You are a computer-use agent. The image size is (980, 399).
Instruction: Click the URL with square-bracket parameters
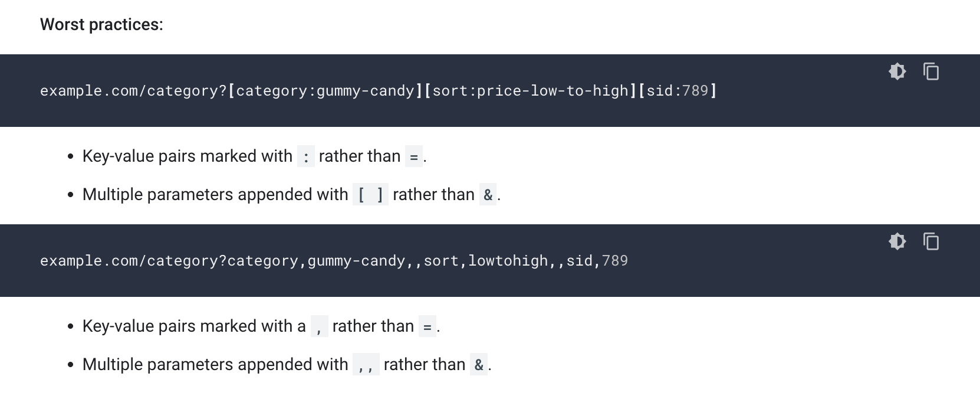pos(379,90)
